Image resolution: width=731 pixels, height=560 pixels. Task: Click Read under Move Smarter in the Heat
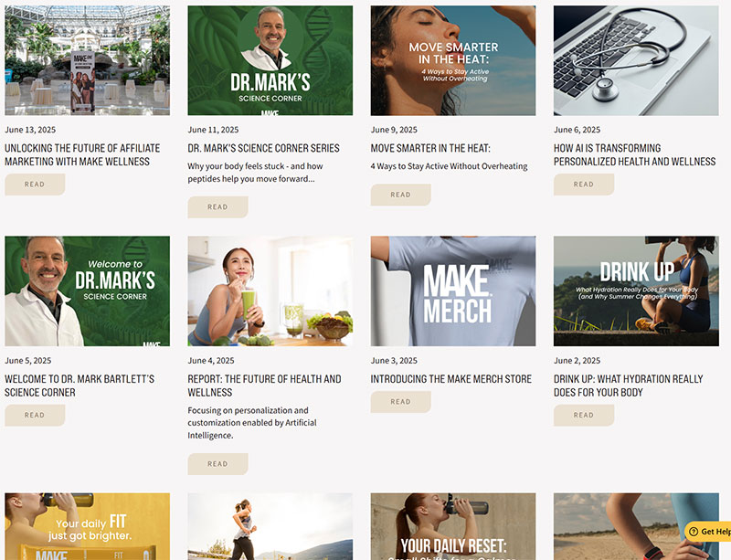pyautogui.click(x=401, y=195)
